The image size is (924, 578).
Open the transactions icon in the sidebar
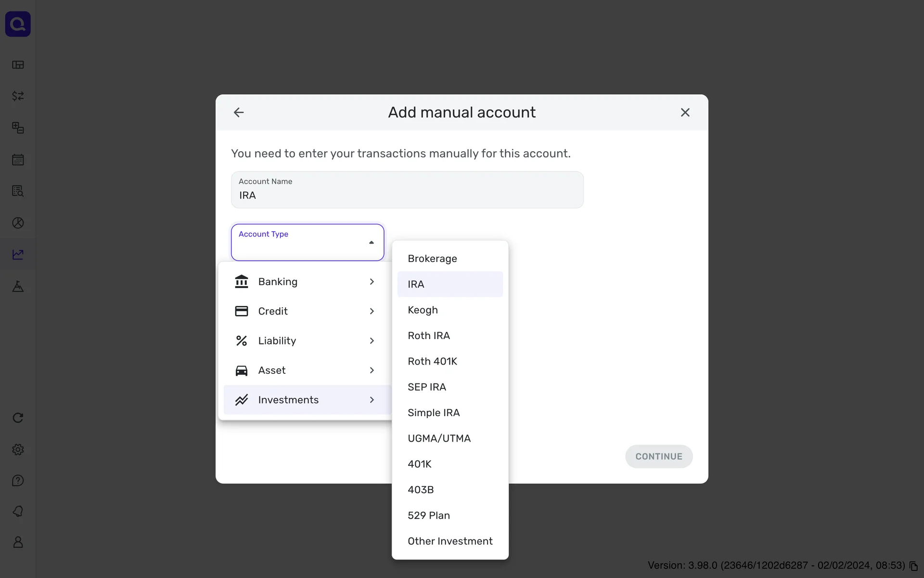coord(18,96)
